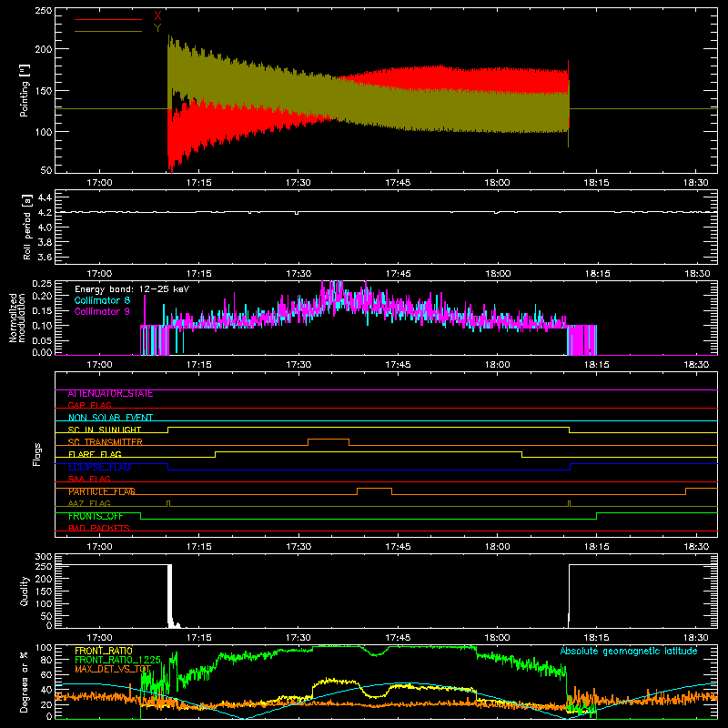Click the 0.25 tick on modulation axis
Screen dimensions: 728x728
click(x=43, y=283)
